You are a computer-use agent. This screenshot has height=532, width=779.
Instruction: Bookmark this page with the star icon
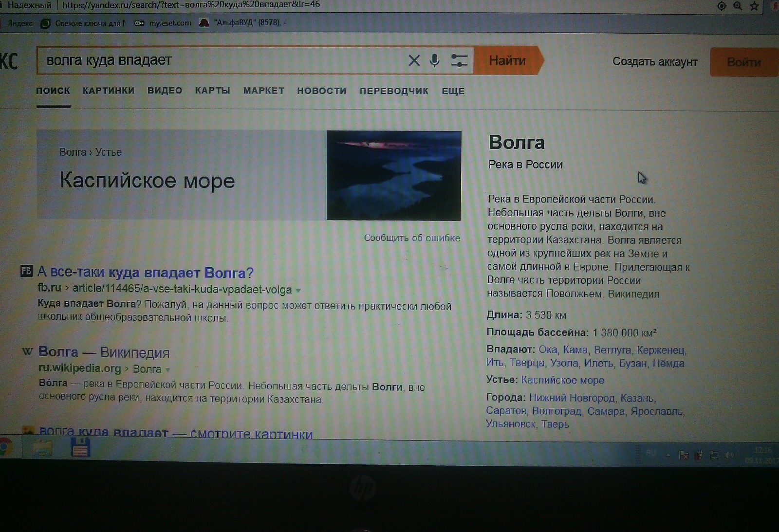(754, 6)
